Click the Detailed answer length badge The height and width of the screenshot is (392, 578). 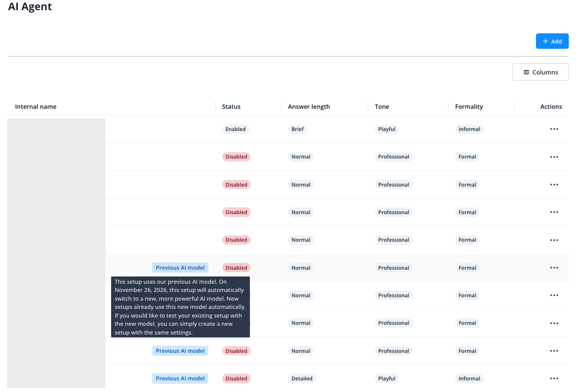(302, 378)
